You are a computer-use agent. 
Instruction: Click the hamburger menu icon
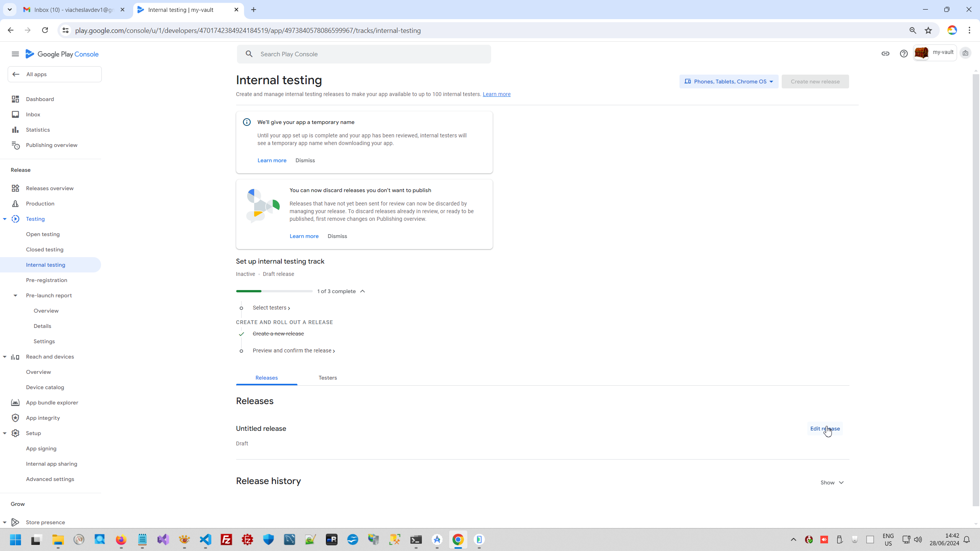pyautogui.click(x=15, y=54)
